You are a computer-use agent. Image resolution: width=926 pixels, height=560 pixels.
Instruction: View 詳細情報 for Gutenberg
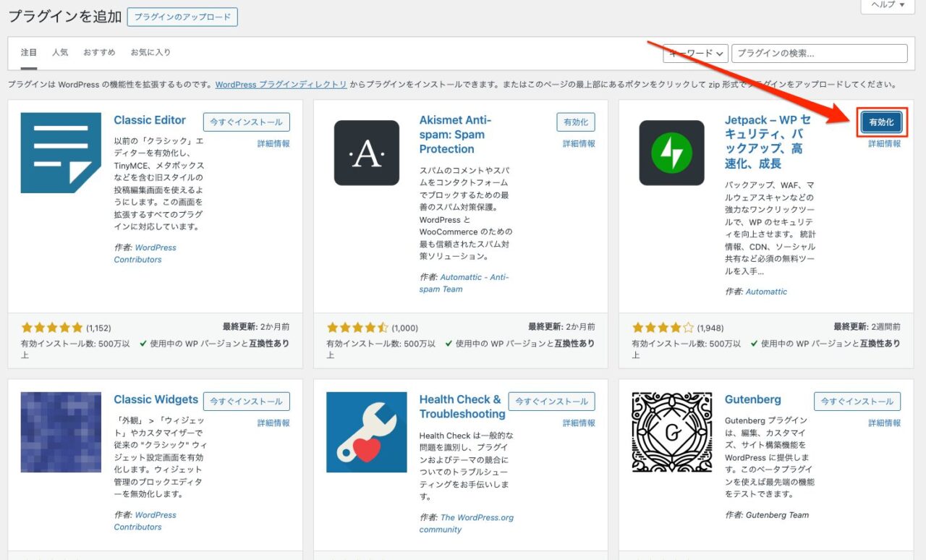point(885,423)
